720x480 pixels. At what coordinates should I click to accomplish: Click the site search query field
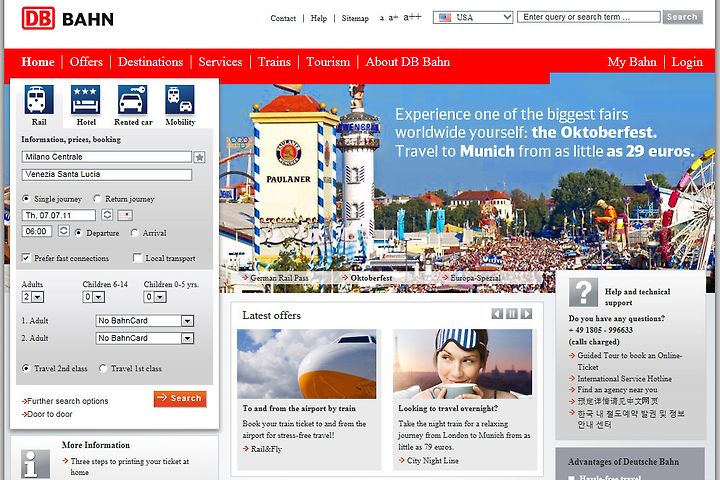click(589, 17)
